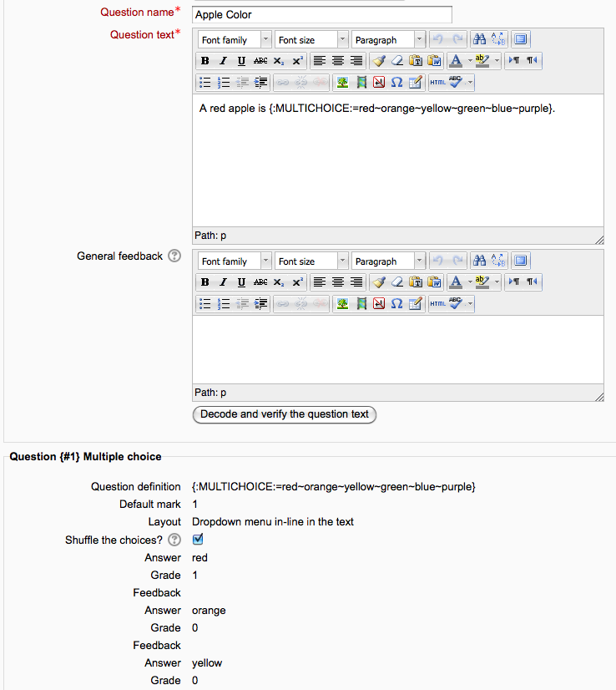Click the 'Question {#1} Multiple choice' heading
Screen dimensions: 616x690
click(x=85, y=457)
